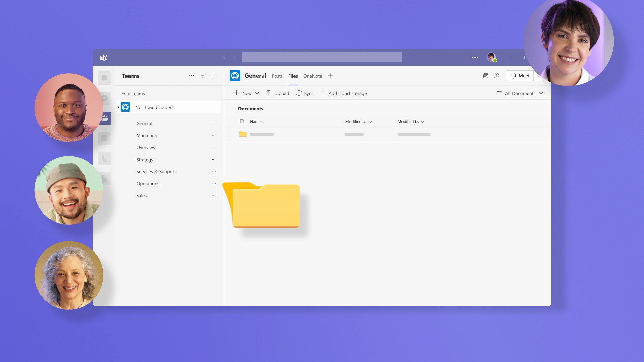Image resolution: width=644 pixels, height=362 pixels.
Task: Open the All Documents view dropdown
Action: [520, 93]
